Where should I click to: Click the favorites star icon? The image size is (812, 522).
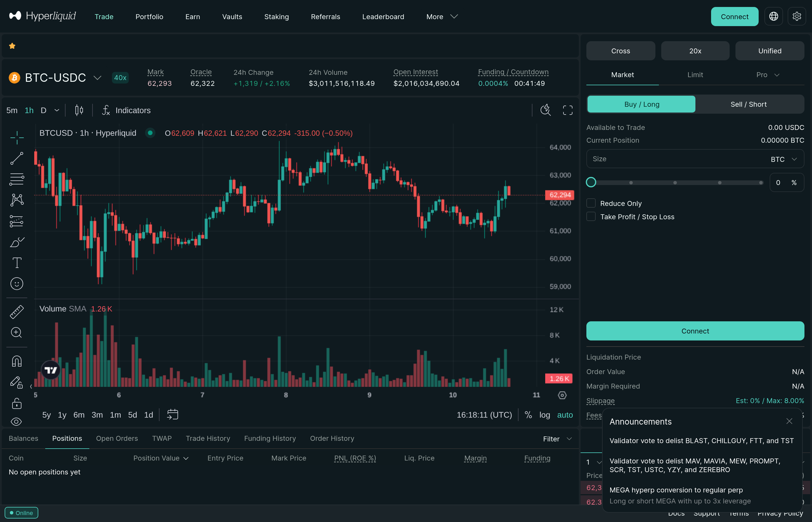[12, 46]
